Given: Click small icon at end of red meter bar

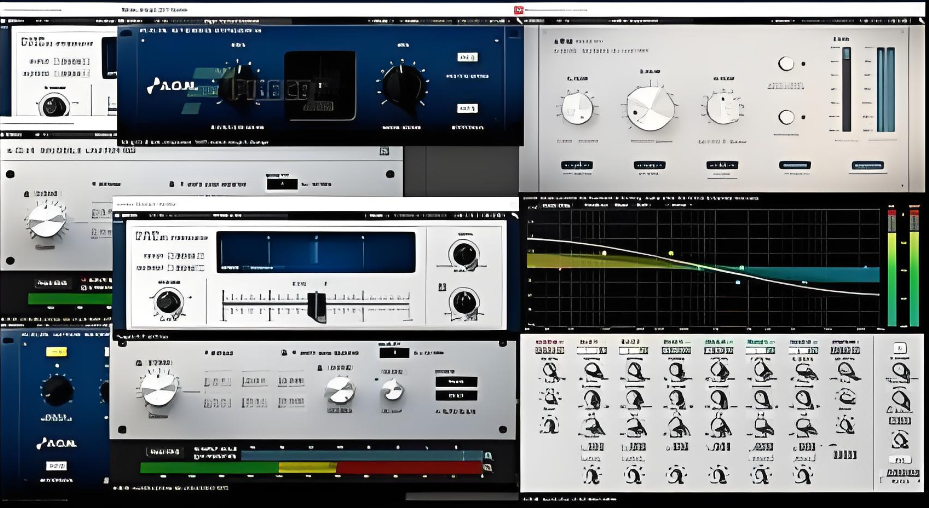Looking at the screenshot, I should coord(487,468).
